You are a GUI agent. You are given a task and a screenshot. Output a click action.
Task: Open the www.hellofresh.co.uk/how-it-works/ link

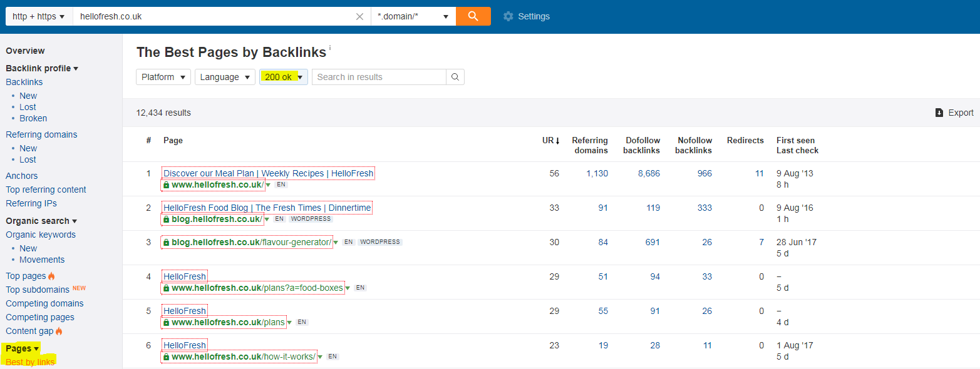point(244,357)
